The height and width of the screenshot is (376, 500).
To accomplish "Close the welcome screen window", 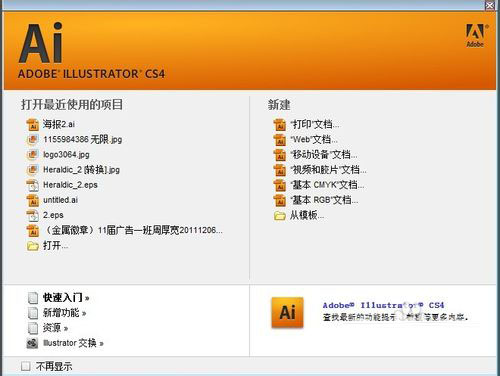I will click(x=490, y=6).
